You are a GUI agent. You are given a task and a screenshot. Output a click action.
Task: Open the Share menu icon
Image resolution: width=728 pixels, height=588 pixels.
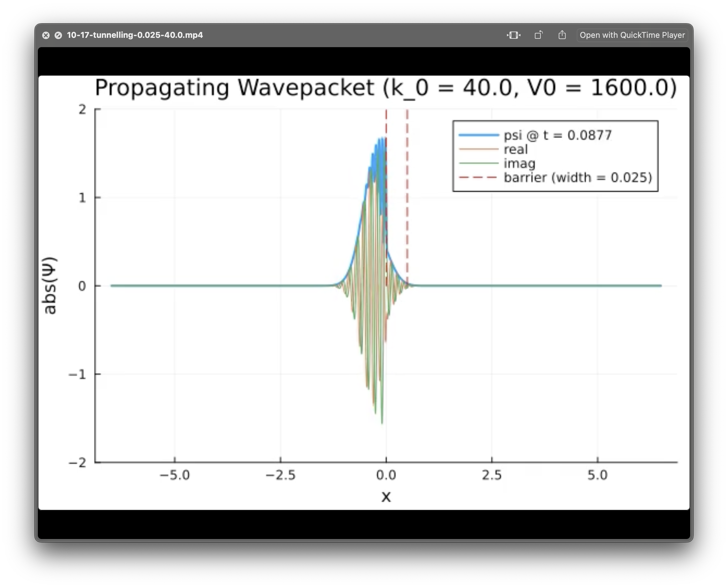point(562,35)
